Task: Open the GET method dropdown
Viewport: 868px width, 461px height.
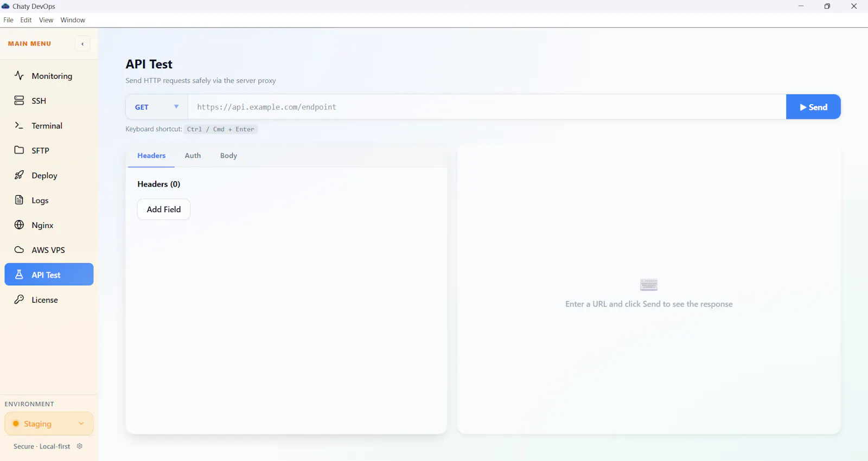Action: point(157,107)
